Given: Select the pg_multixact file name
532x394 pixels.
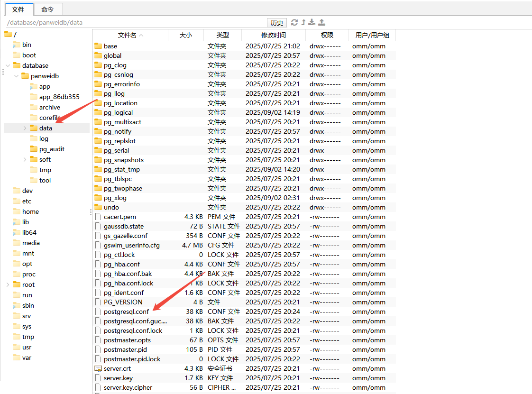Looking at the screenshot, I should [x=122, y=122].
